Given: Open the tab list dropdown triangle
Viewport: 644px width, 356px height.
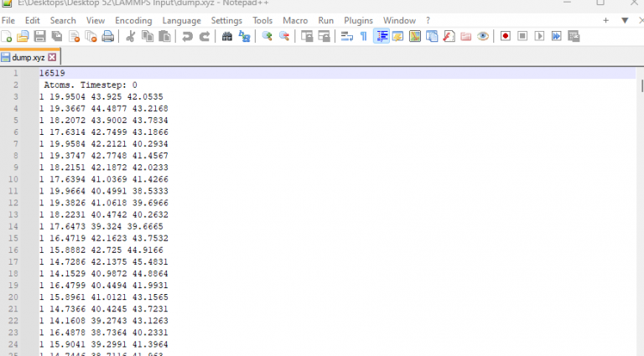Looking at the screenshot, I should point(624,20).
